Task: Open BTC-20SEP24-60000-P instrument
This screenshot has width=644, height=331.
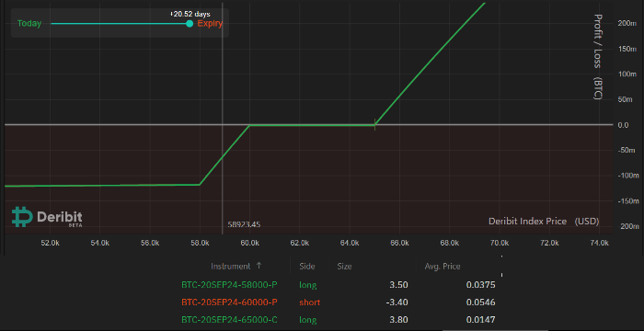Action: tap(229, 302)
